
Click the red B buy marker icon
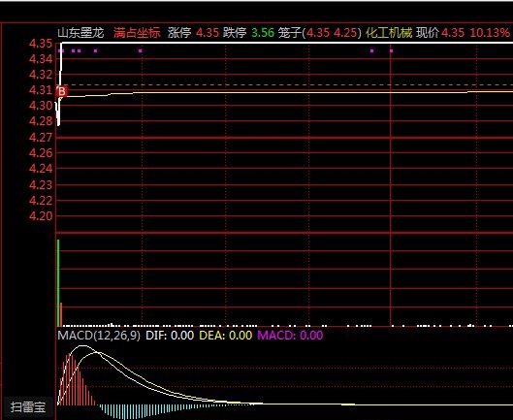(62, 91)
